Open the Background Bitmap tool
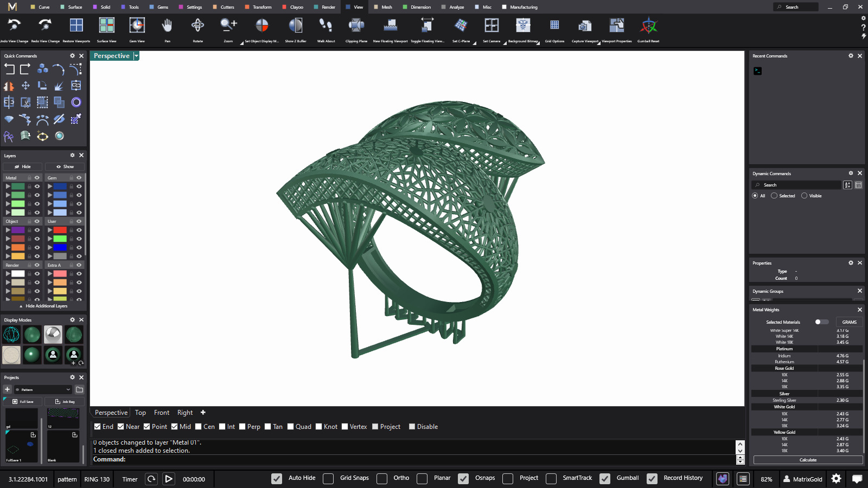 [x=523, y=25]
